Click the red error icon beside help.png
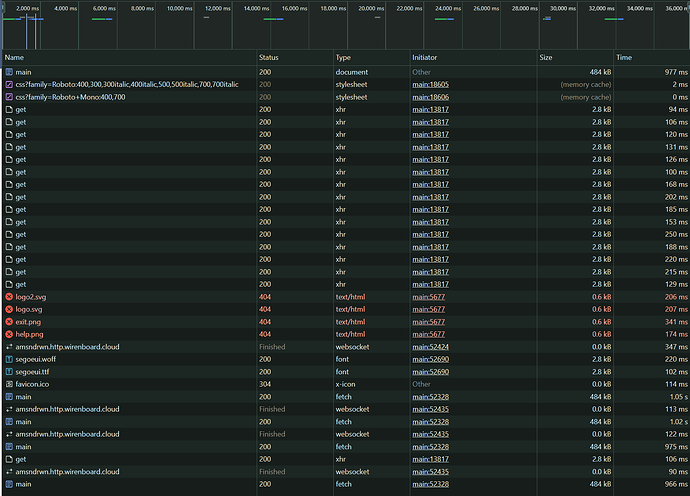 point(9,334)
